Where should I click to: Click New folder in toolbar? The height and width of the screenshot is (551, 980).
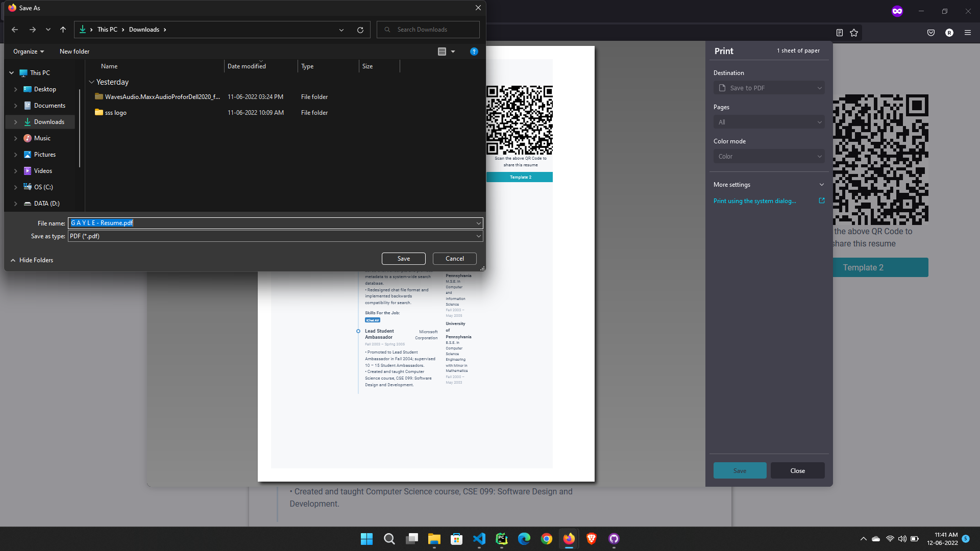pyautogui.click(x=75, y=52)
